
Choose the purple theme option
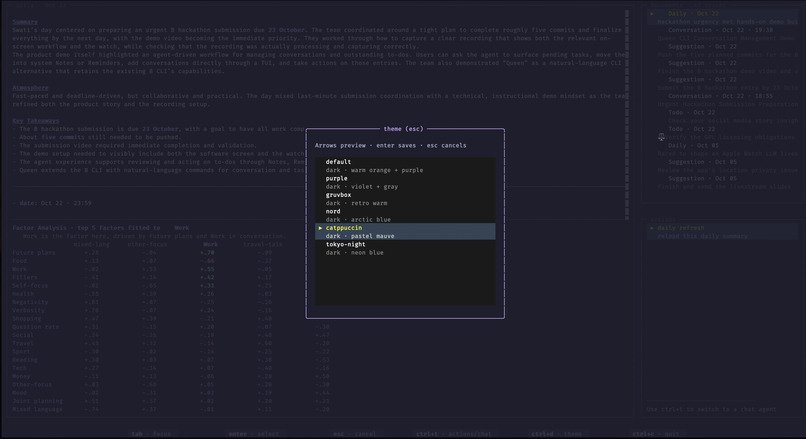pyautogui.click(x=405, y=182)
